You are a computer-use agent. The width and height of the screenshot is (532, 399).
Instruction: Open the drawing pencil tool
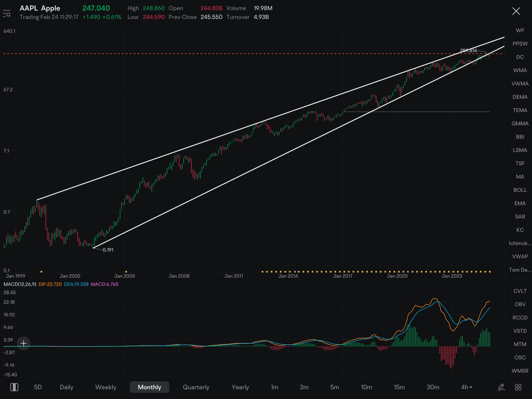501,387
